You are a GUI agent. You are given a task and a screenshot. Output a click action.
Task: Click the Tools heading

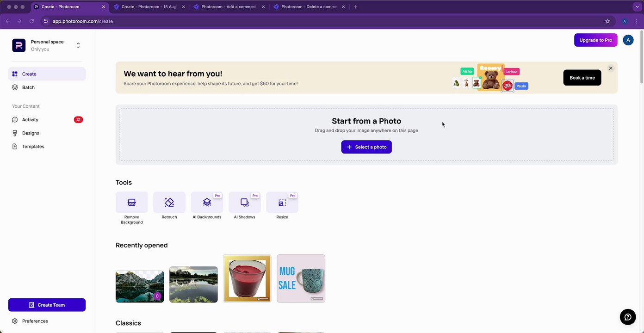124,182
